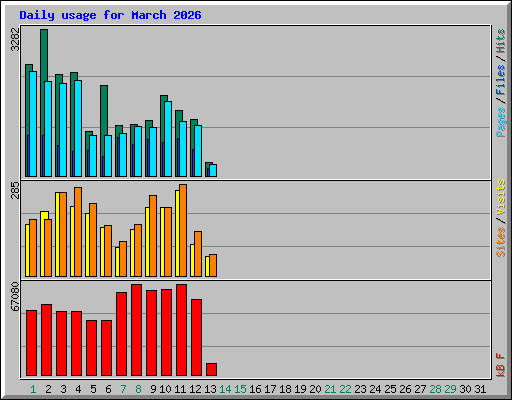
Task: Click the 'Sites' legend label
Action: click(501, 242)
